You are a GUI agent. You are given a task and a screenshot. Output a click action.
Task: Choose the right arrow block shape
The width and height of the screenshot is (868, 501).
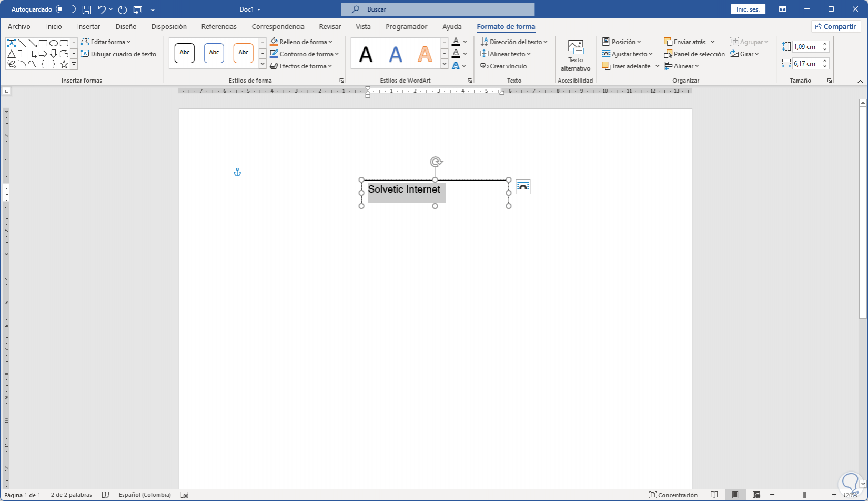click(x=43, y=54)
